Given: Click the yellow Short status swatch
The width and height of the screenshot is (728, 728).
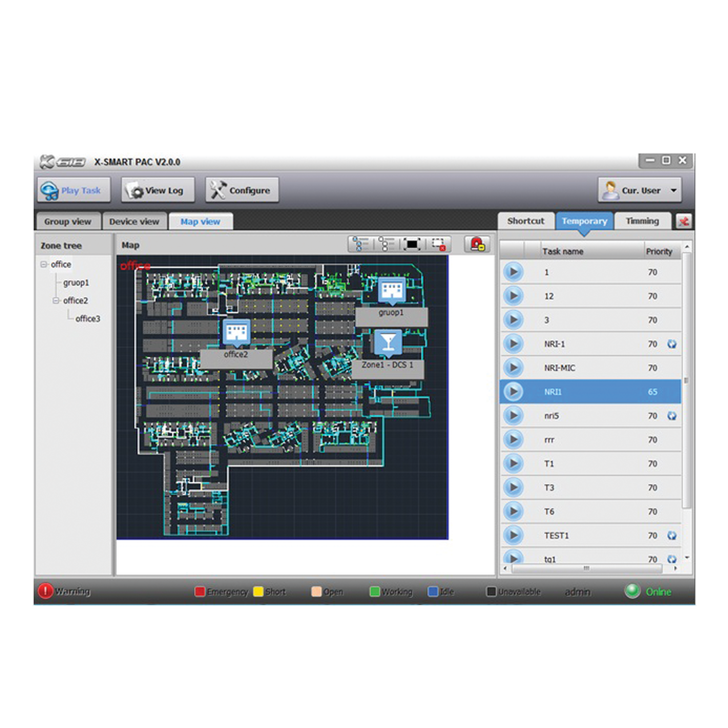Looking at the screenshot, I should pyautogui.click(x=258, y=591).
